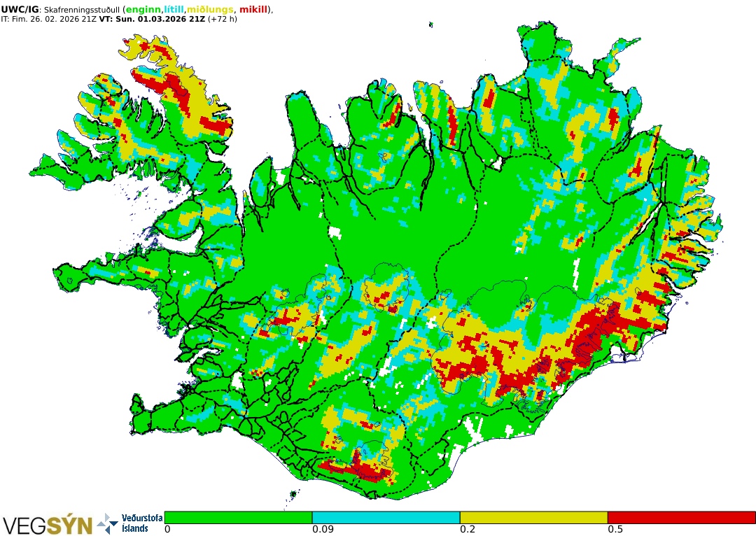756x536 pixels.
Task: Click the Veðurstofa Íslands logo
Action: coord(130,523)
